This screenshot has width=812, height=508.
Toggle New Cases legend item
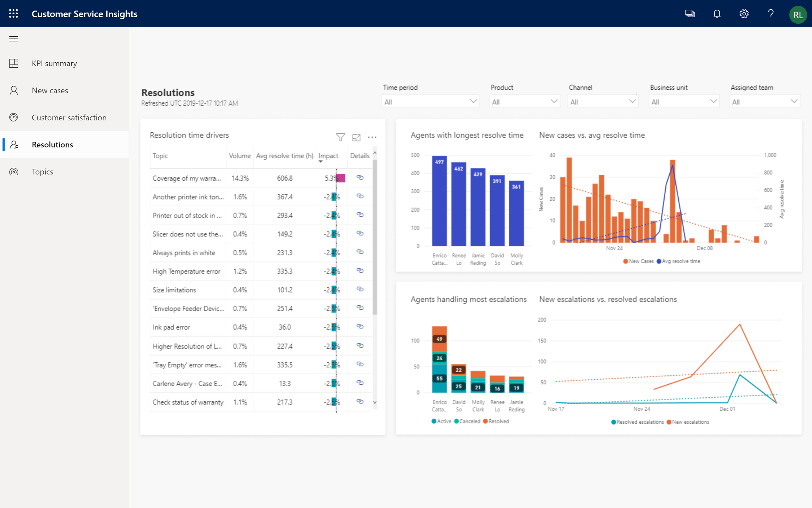[x=638, y=261]
